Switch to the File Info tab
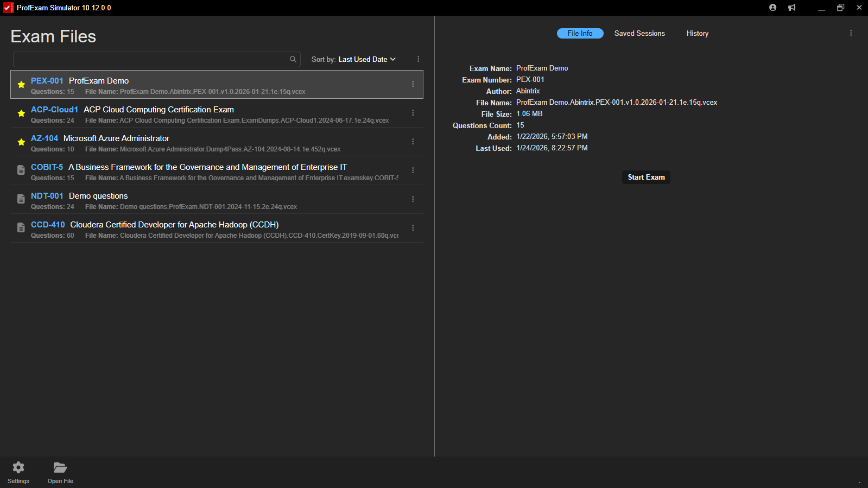This screenshot has width=868, height=488. click(580, 34)
